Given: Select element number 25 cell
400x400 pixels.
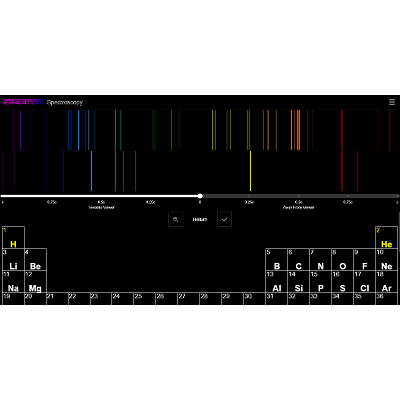Looking at the screenshot, I should 145,299.
